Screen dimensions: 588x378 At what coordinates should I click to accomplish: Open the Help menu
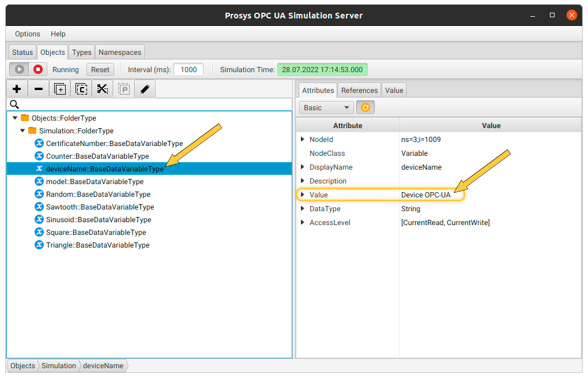point(58,34)
